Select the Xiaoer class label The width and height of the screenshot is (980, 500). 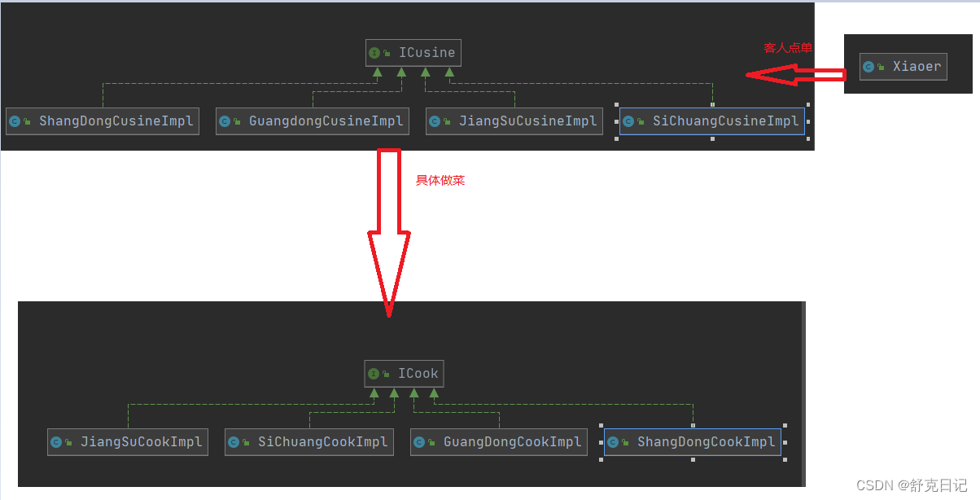point(916,67)
